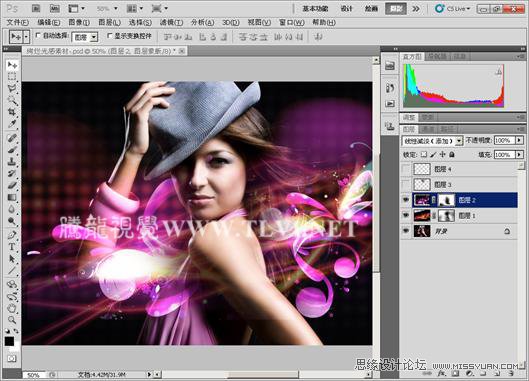Toggle Quick Mask mode icon
Screen dimensions: 529x381
(x=12, y=358)
